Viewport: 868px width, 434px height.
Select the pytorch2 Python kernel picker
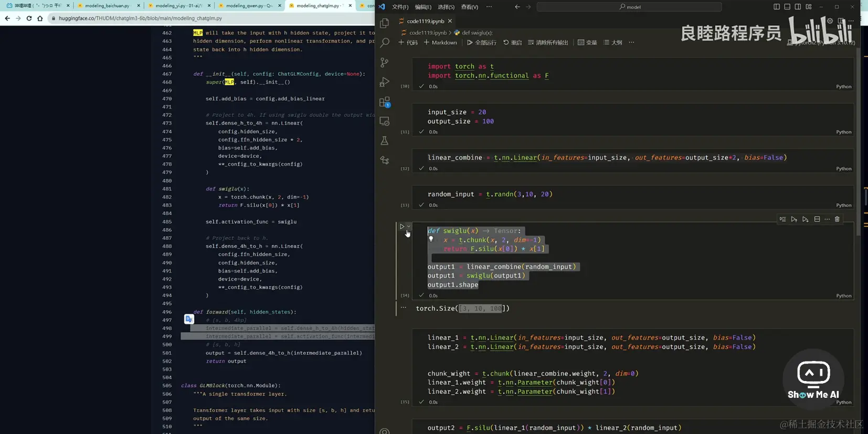click(821, 43)
